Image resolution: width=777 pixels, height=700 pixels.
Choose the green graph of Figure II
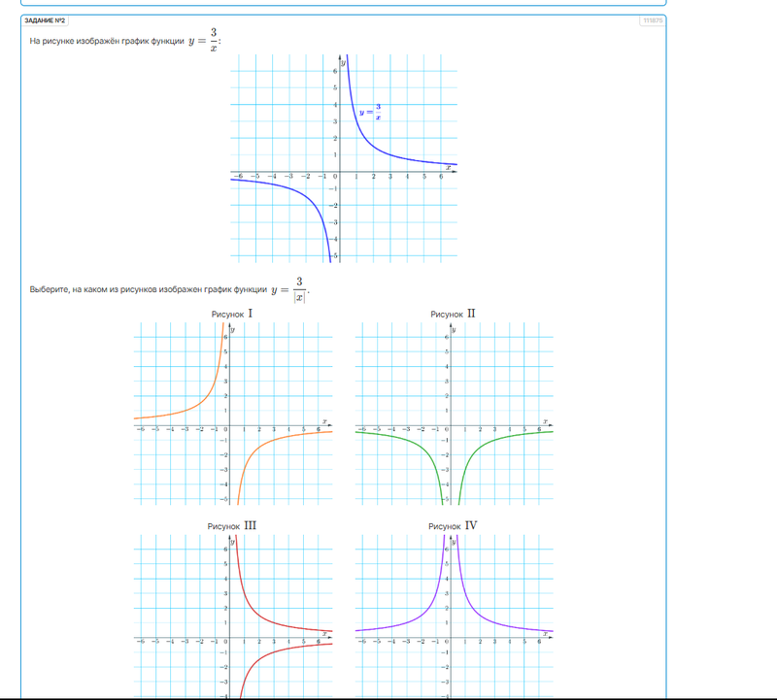pos(454,413)
